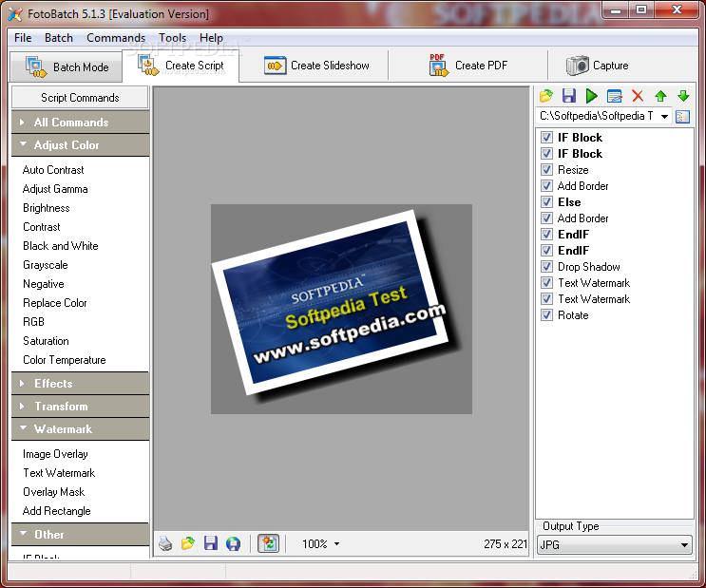Click the Script Commands header button

pos(80,98)
